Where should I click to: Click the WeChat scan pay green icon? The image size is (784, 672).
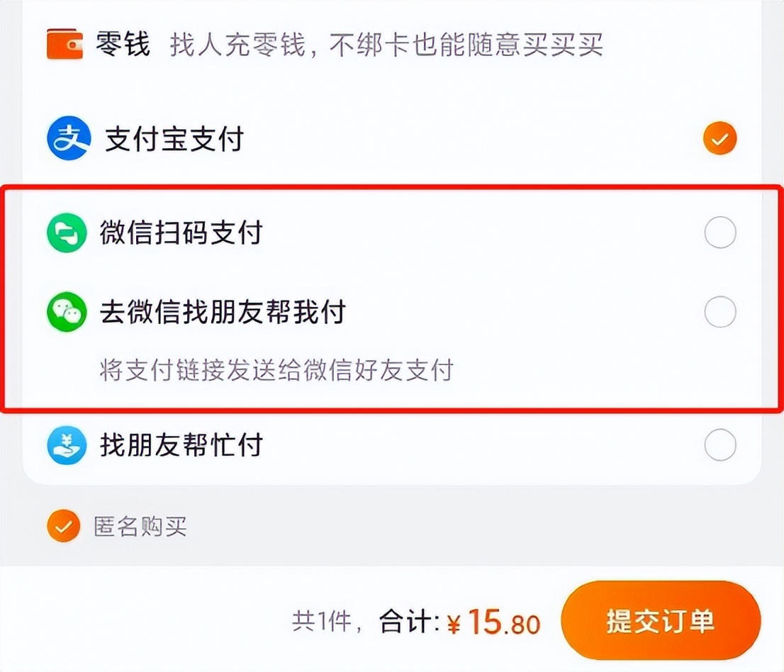click(66, 232)
